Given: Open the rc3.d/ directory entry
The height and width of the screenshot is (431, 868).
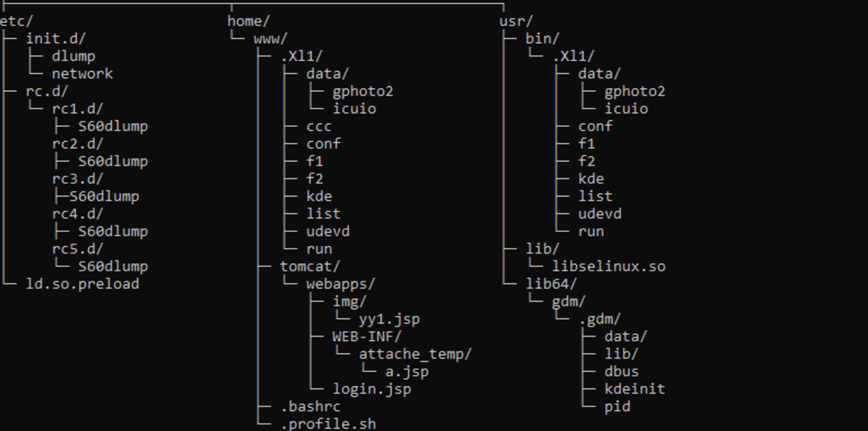Looking at the screenshot, I should 78,179.
